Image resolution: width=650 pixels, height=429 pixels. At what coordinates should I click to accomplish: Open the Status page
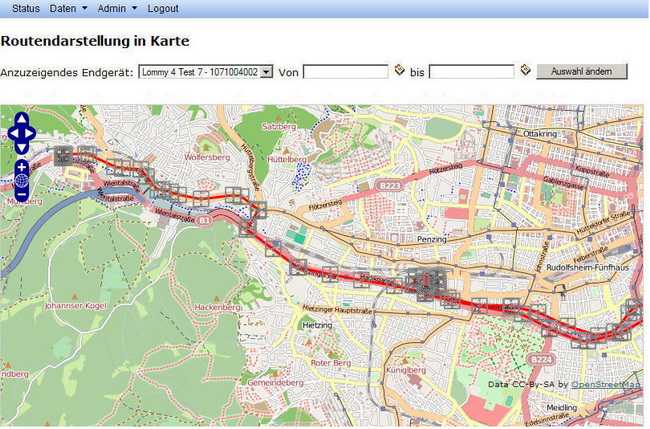coord(26,8)
